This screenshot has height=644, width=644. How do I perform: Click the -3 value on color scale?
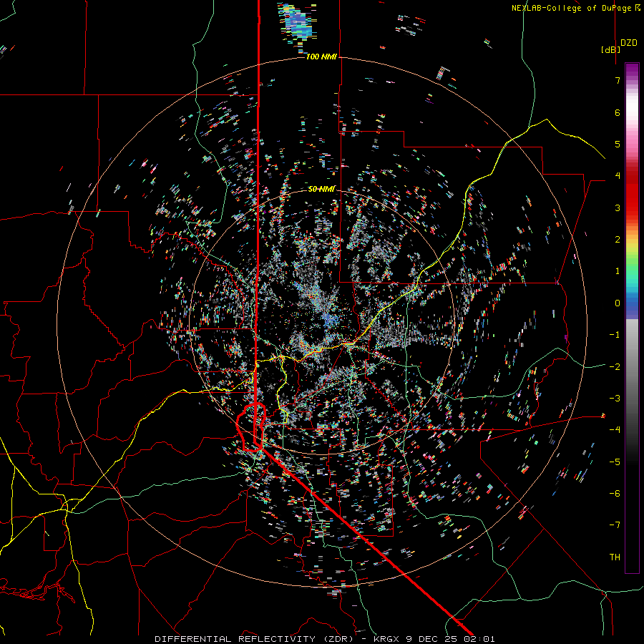(x=615, y=399)
